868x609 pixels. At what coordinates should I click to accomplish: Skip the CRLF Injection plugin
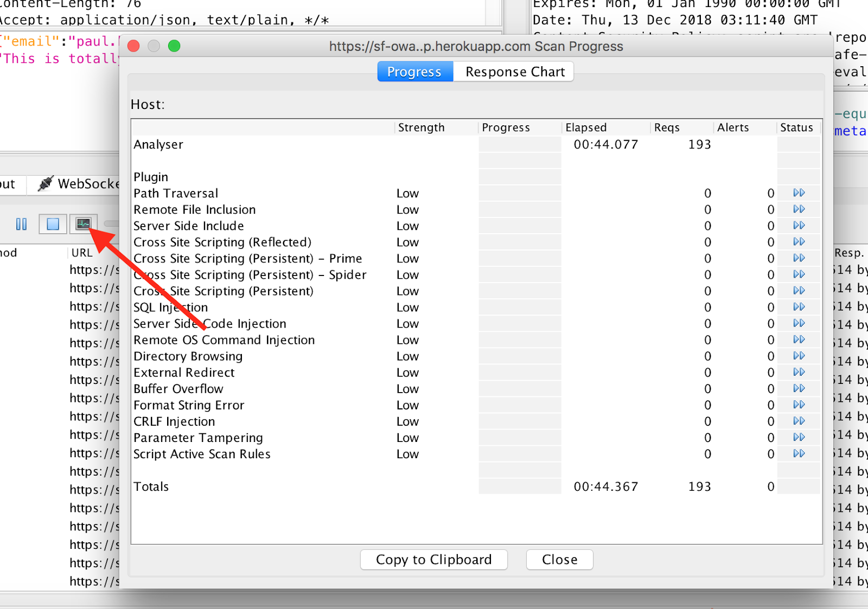(798, 421)
